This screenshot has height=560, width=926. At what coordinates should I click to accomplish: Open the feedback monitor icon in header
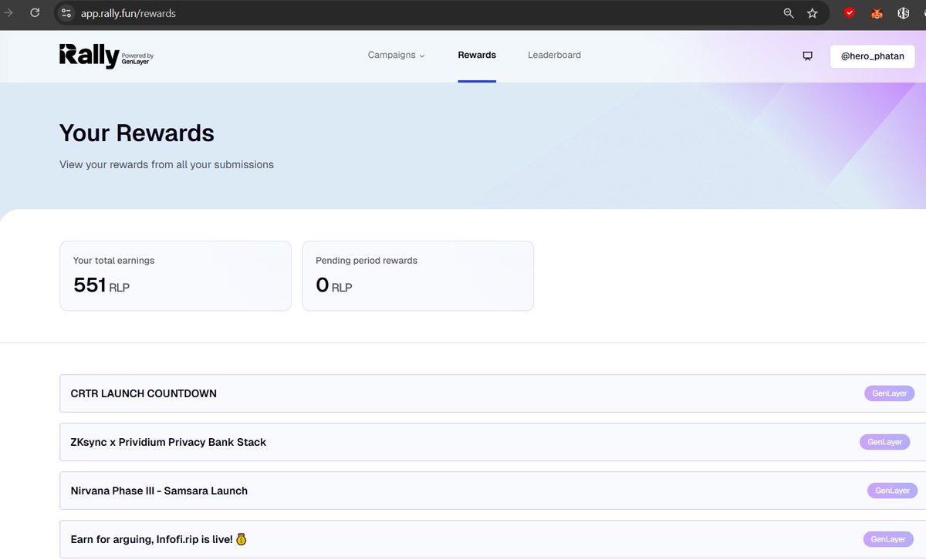tap(808, 56)
